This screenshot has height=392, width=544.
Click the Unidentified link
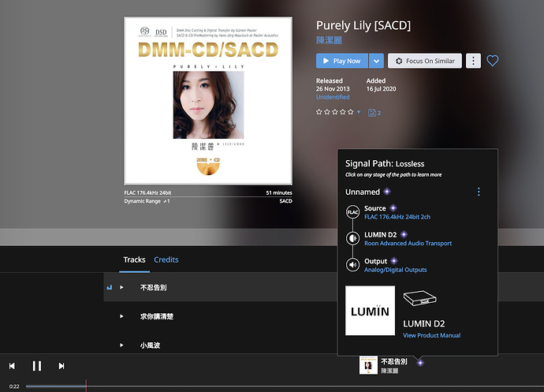333,97
